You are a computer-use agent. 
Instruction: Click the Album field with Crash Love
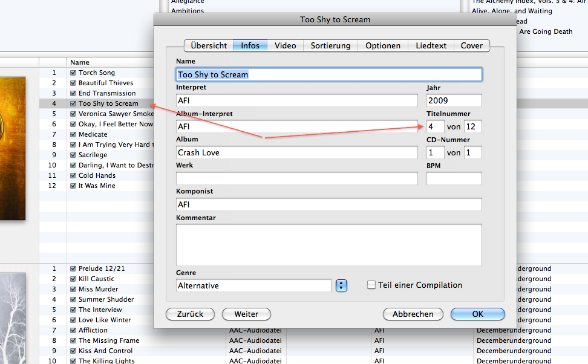coord(296,152)
